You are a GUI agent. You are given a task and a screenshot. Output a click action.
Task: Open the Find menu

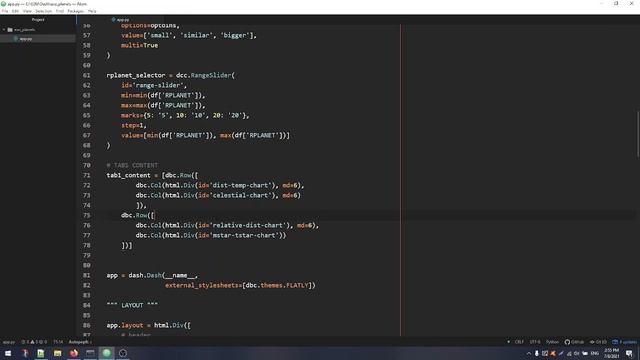click(x=60, y=11)
